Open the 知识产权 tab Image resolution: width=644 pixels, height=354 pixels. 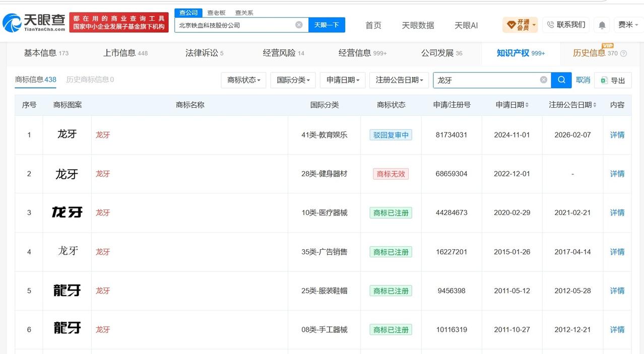(x=521, y=53)
